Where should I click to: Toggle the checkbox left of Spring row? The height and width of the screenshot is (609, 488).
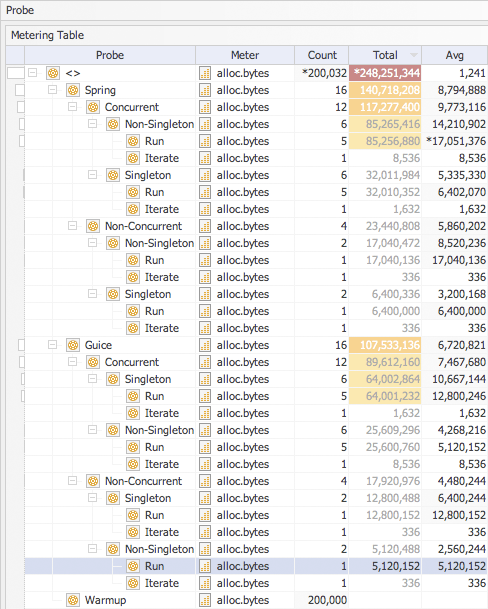(20, 90)
